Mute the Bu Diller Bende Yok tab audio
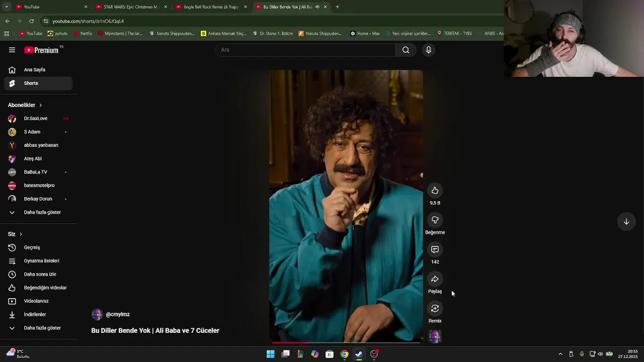The width and height of the screenshot is (644, 362). click(x=317, y=7)
